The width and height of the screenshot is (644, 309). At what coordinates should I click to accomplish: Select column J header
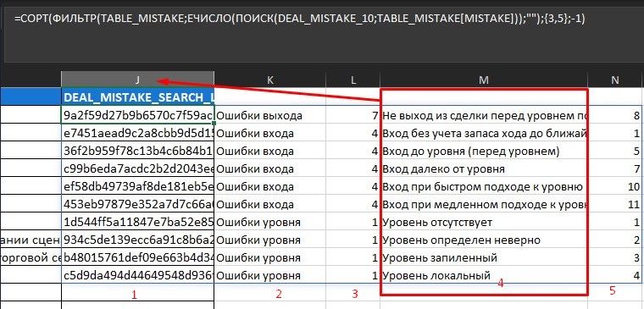tap(137, 80)
